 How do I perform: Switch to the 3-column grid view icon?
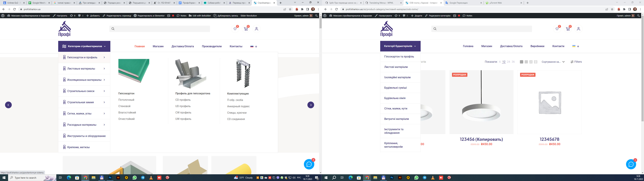point(522,62)
